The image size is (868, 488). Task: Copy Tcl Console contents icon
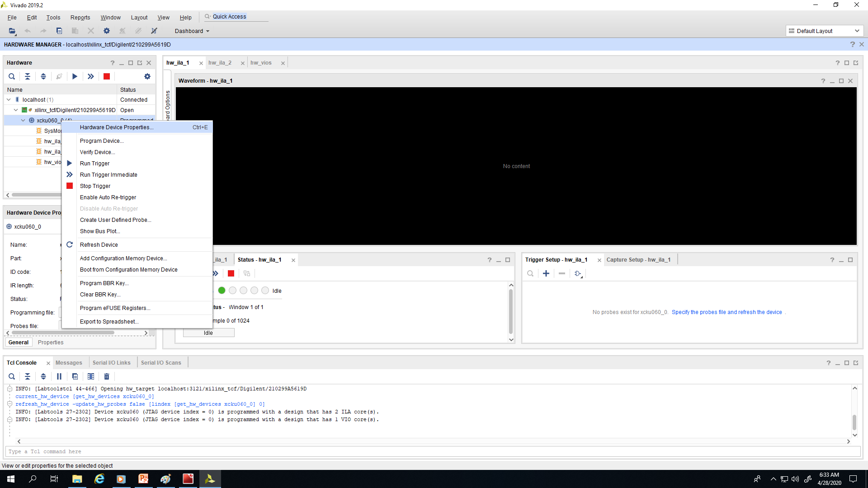75,376
